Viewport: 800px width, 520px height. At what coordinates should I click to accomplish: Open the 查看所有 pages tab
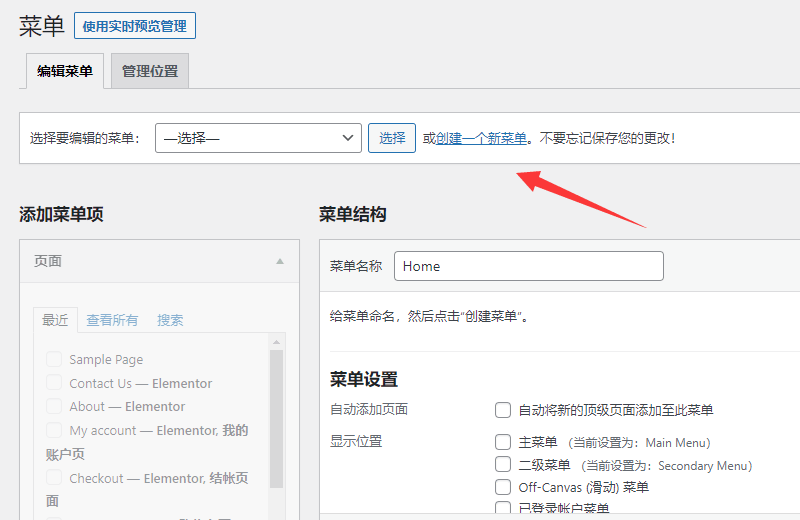click(x=112, y=320)
